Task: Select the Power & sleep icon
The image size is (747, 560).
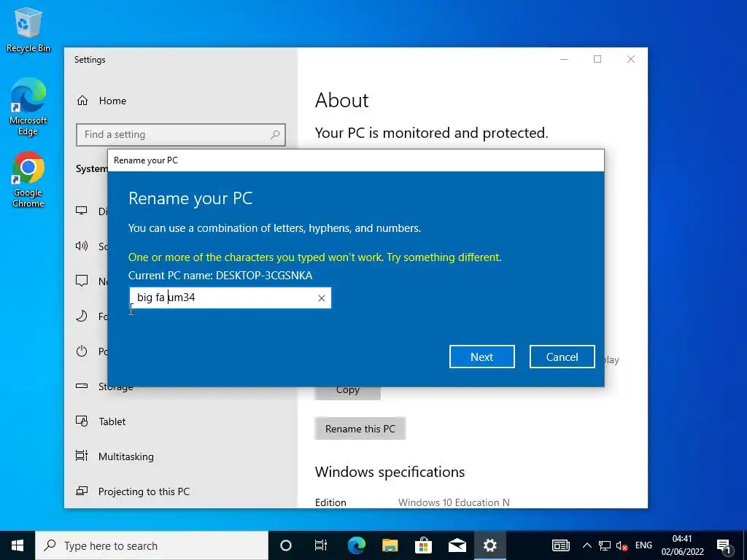Action: point(82,351)
